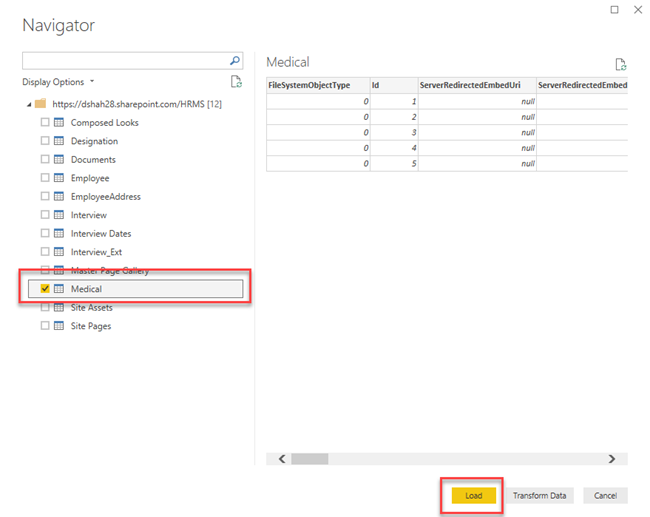Click the Site Pages table icon
The width and height of the screenshot is (650, 517).
coord(59,326)
